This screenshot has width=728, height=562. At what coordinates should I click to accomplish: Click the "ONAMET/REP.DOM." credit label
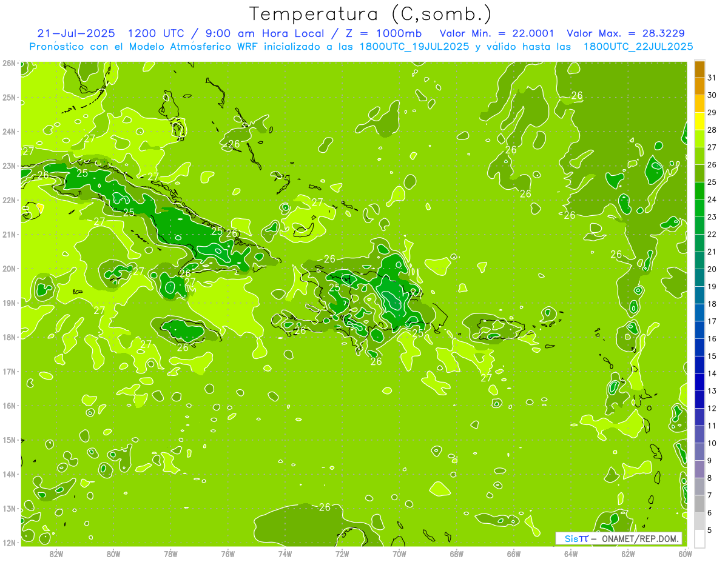pyautogui.click(x=639, y=538)
